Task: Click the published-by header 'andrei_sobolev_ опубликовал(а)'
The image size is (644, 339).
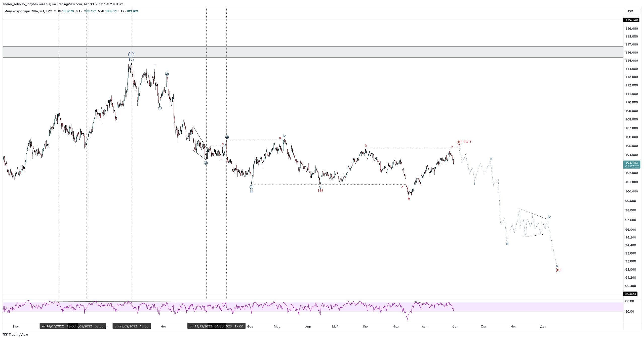Action: tap(27, 4)
